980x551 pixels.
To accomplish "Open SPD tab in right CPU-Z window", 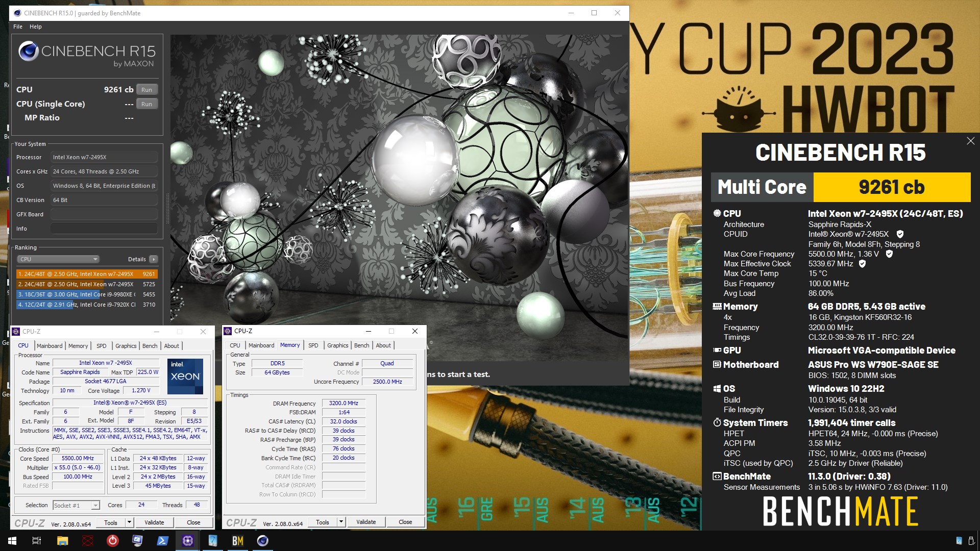I will point(313,345).
